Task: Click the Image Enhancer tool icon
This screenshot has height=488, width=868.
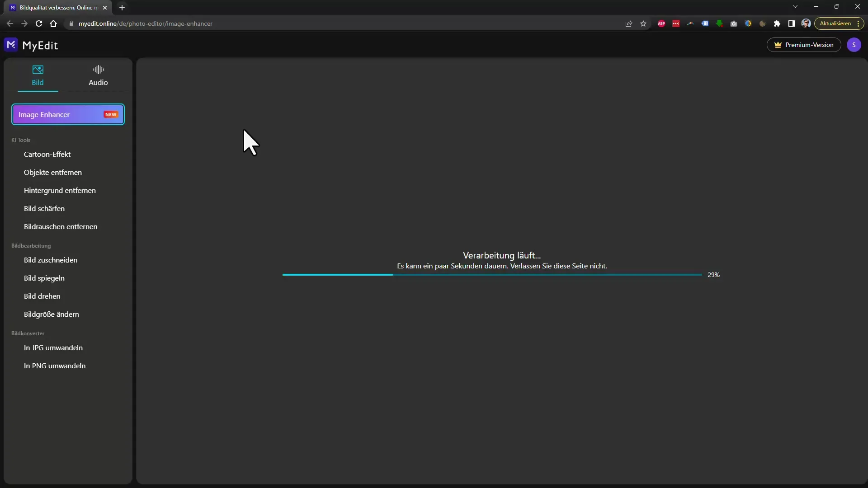Action: coord(68,114)
